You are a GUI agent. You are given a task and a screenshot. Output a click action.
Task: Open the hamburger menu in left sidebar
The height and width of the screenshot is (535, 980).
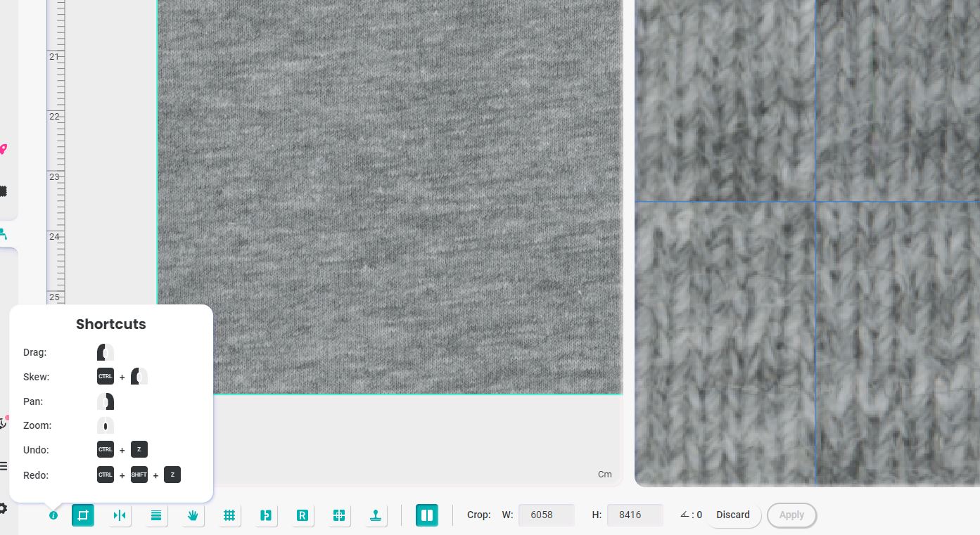click(3, 466)
